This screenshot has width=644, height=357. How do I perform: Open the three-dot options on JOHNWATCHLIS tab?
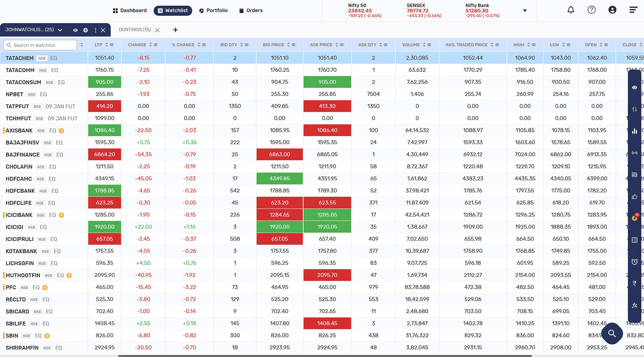click(x=96, y=30)
